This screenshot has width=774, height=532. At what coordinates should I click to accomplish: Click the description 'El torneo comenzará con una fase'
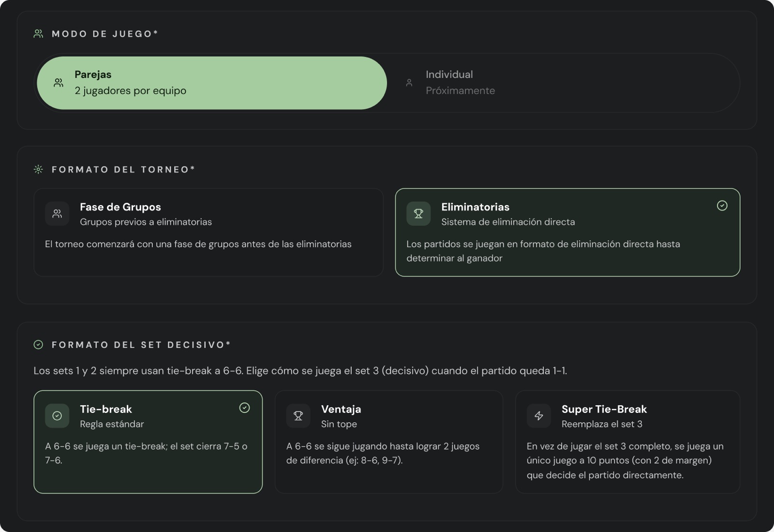pos(198,244)
